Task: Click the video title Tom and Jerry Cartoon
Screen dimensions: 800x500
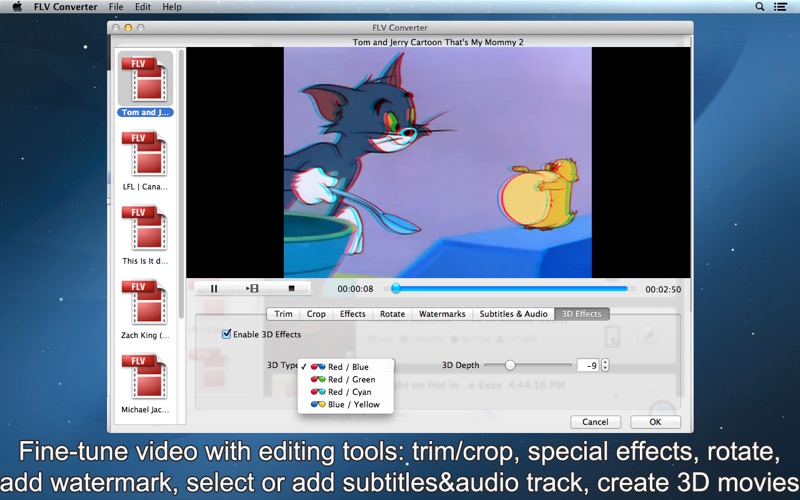Action: (438, 42)
